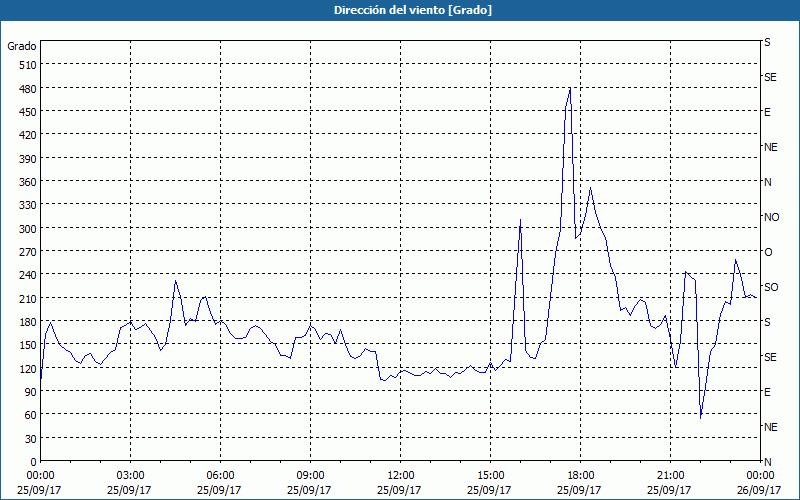Select the "SO" compass label on right axis
The height and width of the screenshot is (500, 800).
click(x=771, y=287)
